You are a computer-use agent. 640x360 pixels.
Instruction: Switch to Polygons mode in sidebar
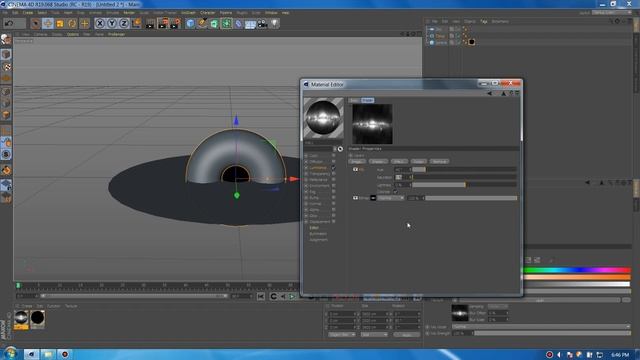click(x=6, y=115)
